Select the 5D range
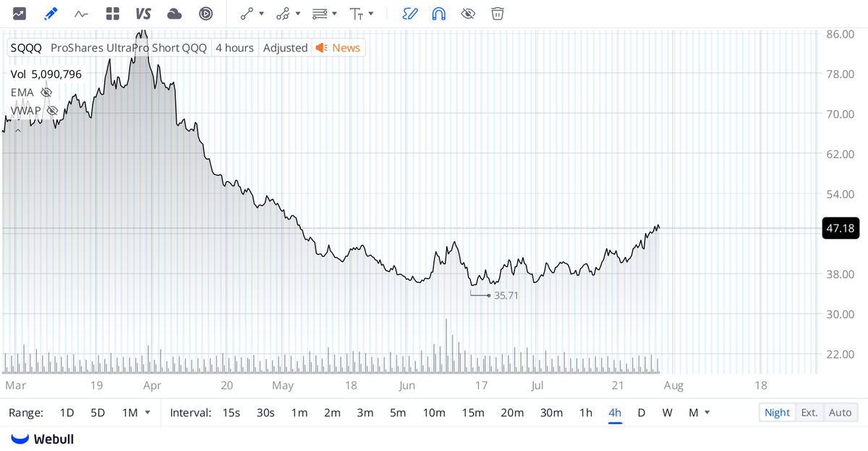The width and height of the screenshot is (868, 451). click(98, 413)
